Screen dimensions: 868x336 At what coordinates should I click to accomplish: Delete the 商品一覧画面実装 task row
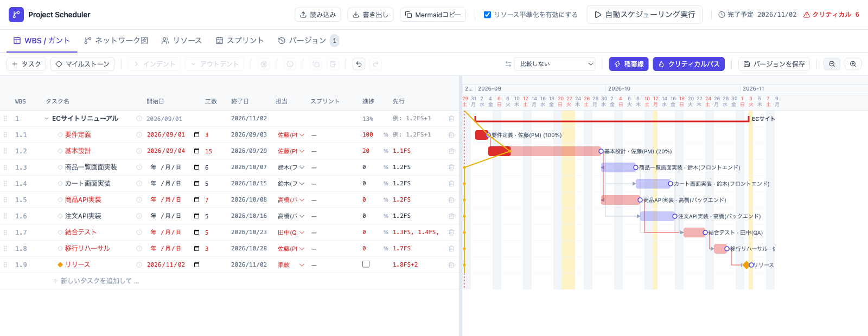pos(451,167)
